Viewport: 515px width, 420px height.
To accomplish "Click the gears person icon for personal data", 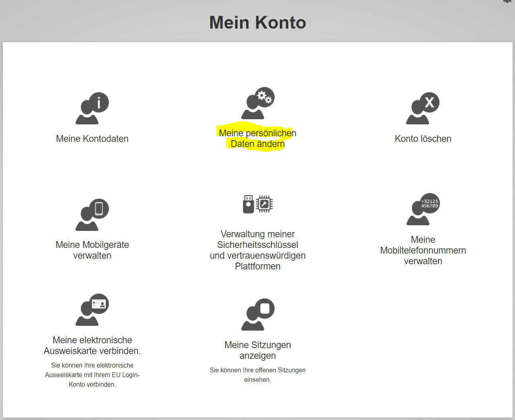I will click(x=257, y=103).
